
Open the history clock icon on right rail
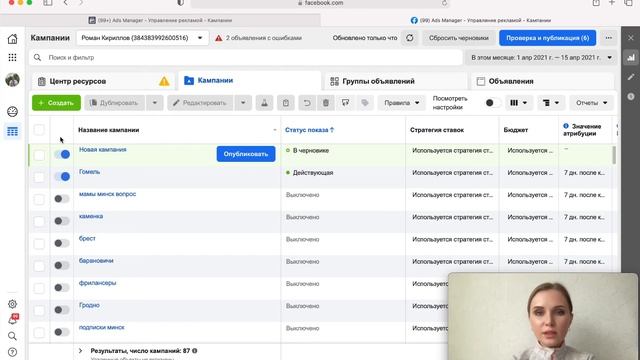pos(631,96)
